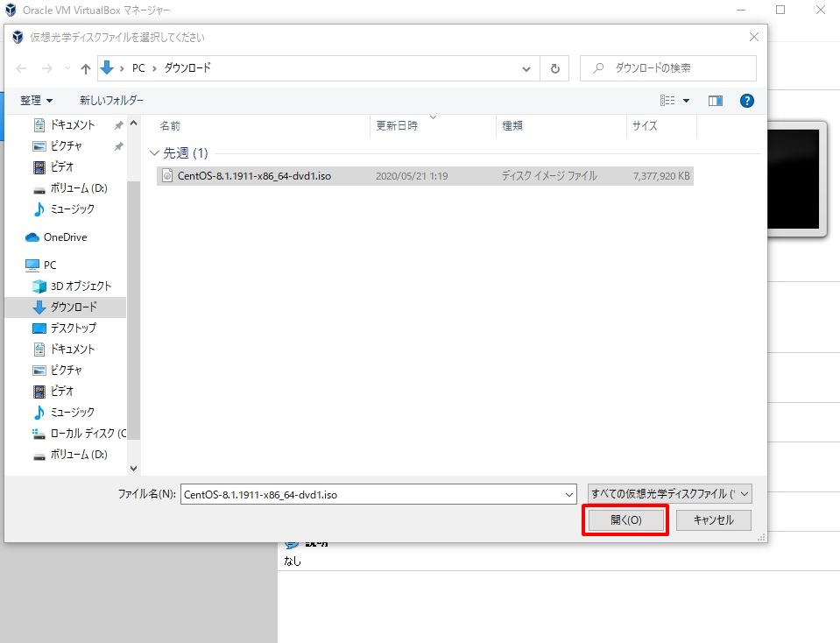This screenshot has width=840, height=643.
Task: Click navigation pane scroll down arrow
Action: click(134, 469)
